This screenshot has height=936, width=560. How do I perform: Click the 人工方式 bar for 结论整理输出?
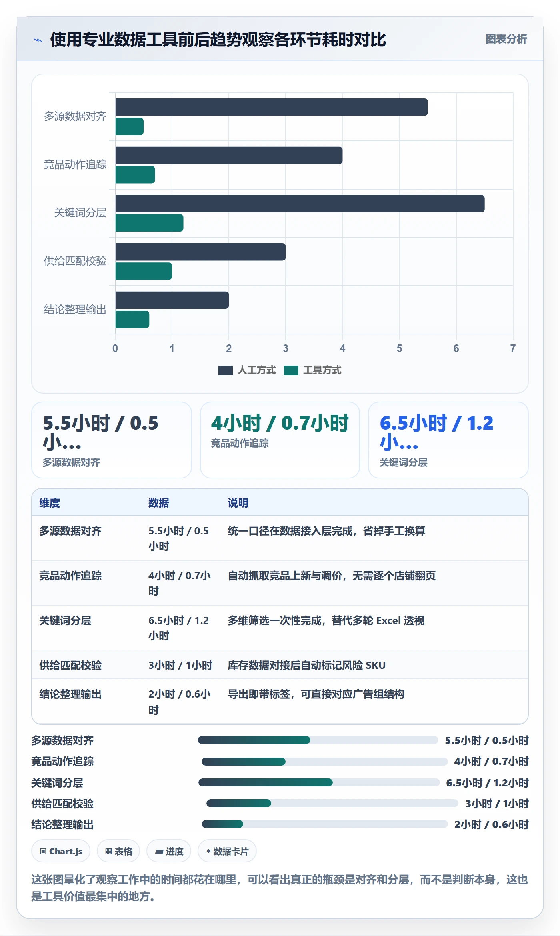[172, 300]
